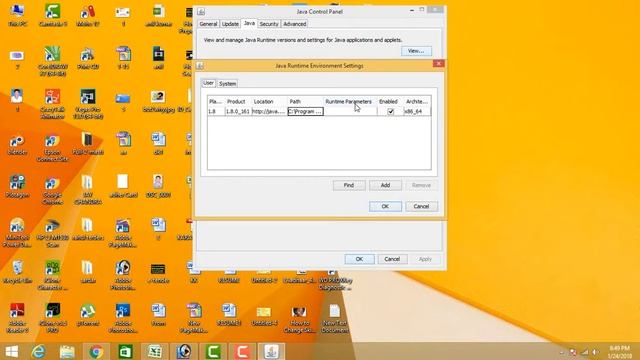Open the Windows Store taskbar icon
Viewport: 640px width, 360px height.
tap(125, 351)
